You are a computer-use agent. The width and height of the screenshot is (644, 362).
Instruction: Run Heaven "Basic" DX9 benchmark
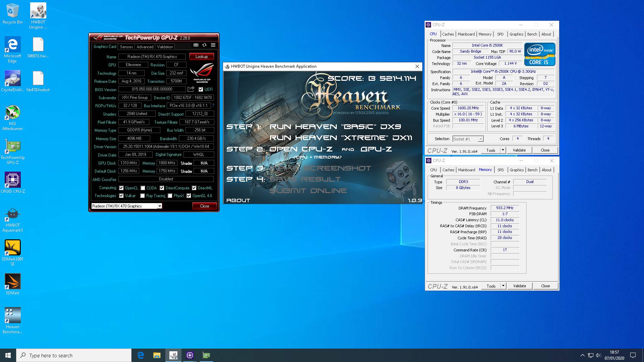[335, 127]
